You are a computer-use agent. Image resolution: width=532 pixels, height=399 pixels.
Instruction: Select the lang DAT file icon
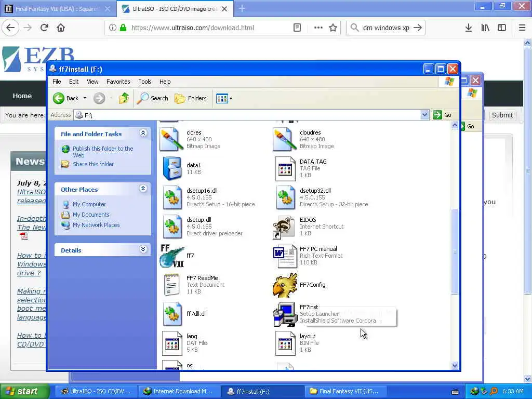click(x=171, y=343)
